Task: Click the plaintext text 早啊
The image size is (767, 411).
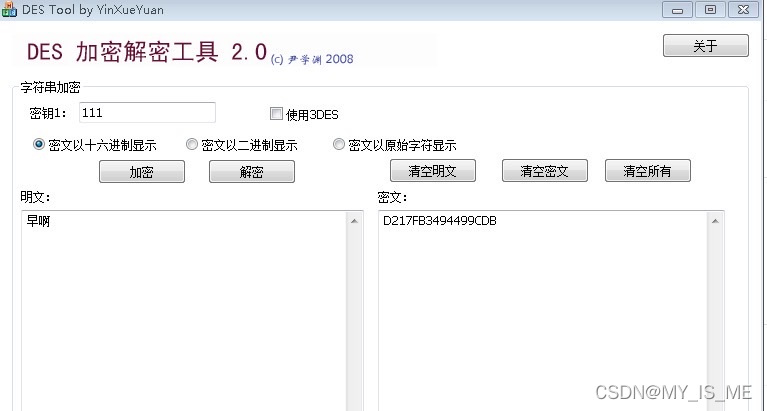Action: [38, 221]
